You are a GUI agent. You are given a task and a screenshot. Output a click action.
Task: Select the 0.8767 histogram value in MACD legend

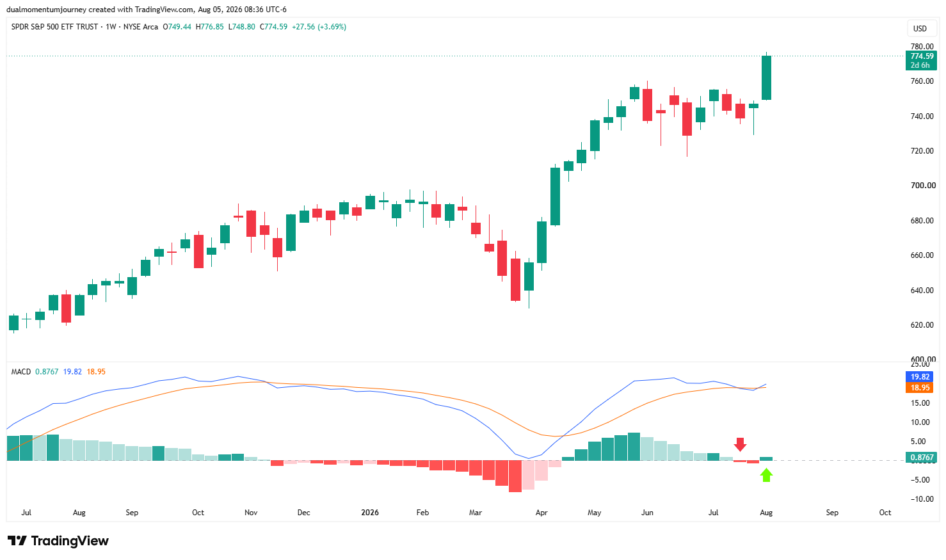coord(47,372)
